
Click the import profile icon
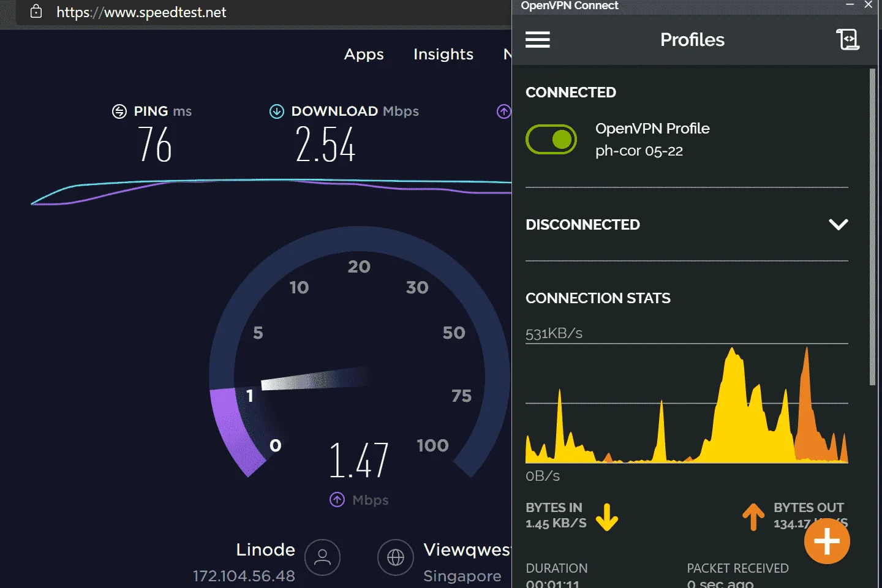click(848, 40)
